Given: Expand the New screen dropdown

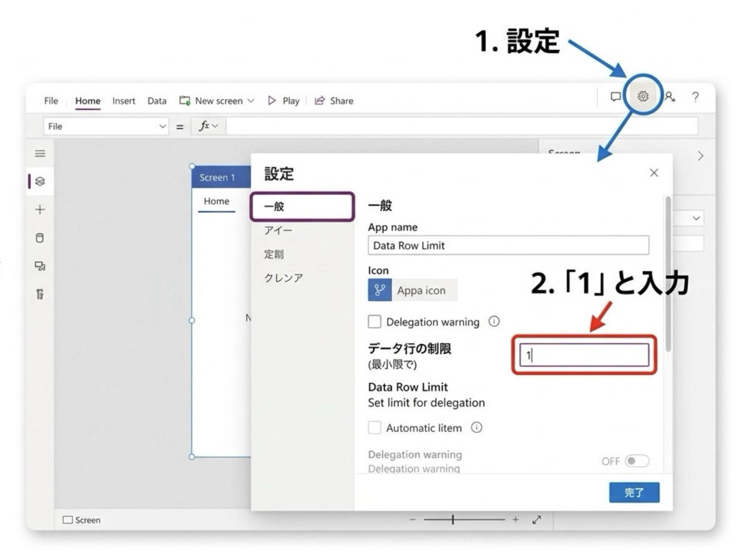Looking at the screenshot, I should [x=251, y=101].
